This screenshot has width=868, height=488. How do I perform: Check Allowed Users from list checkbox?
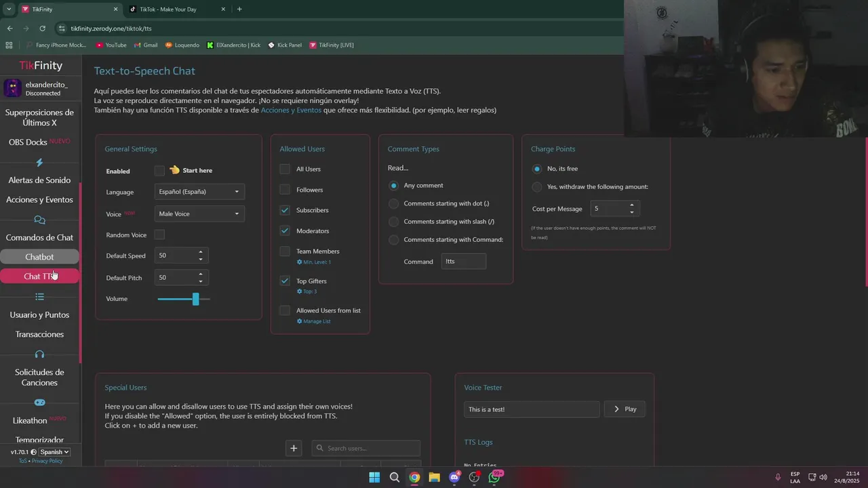click(x=285, y=310)
